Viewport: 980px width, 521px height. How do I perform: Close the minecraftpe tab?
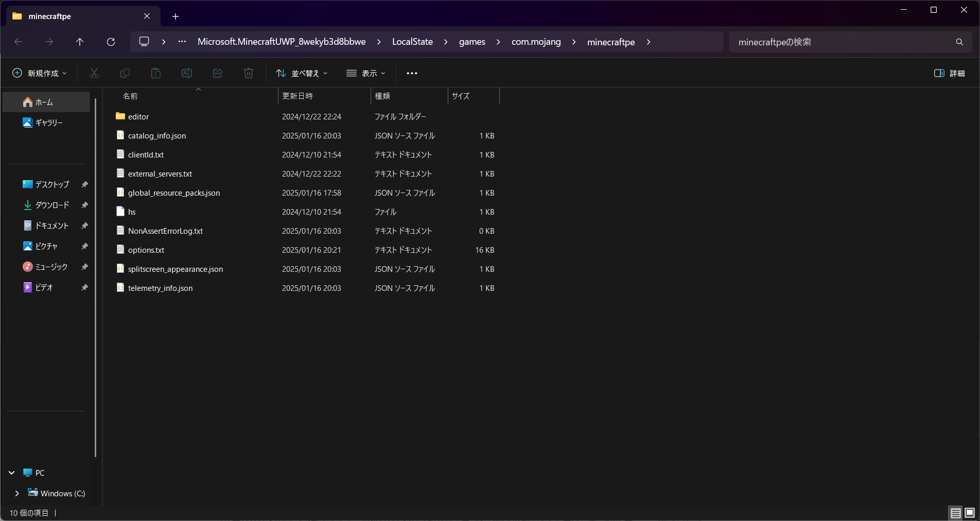(x=147, y=16)
